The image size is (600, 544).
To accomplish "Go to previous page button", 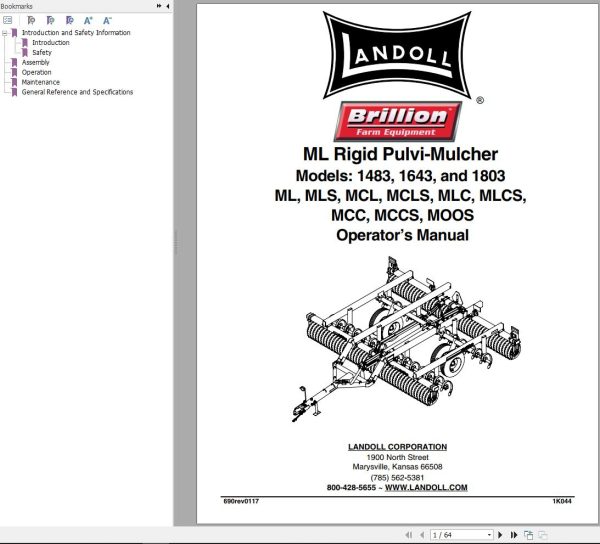I will (x=422, y=535).
